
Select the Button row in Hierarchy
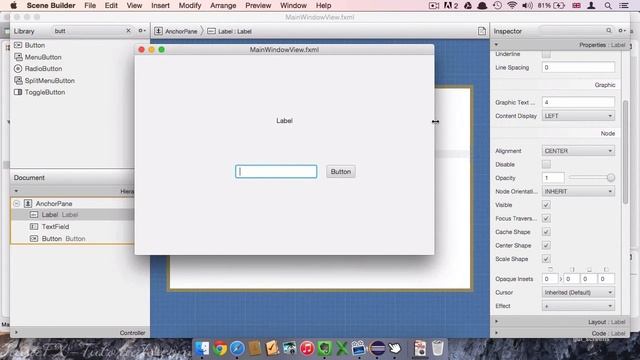[72, 238]
